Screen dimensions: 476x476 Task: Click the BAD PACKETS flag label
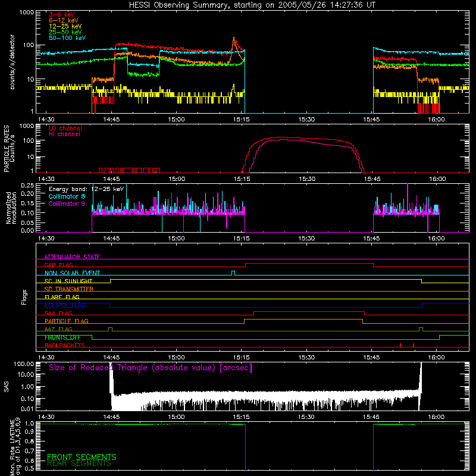(65, 345)
